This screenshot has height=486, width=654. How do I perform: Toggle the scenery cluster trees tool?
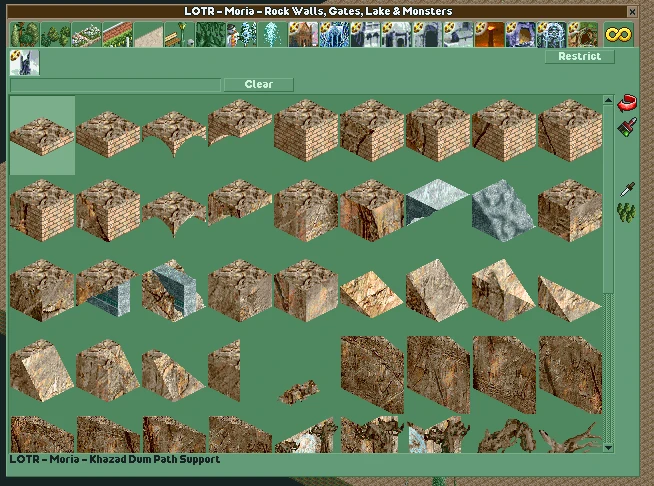click(626, 213)
